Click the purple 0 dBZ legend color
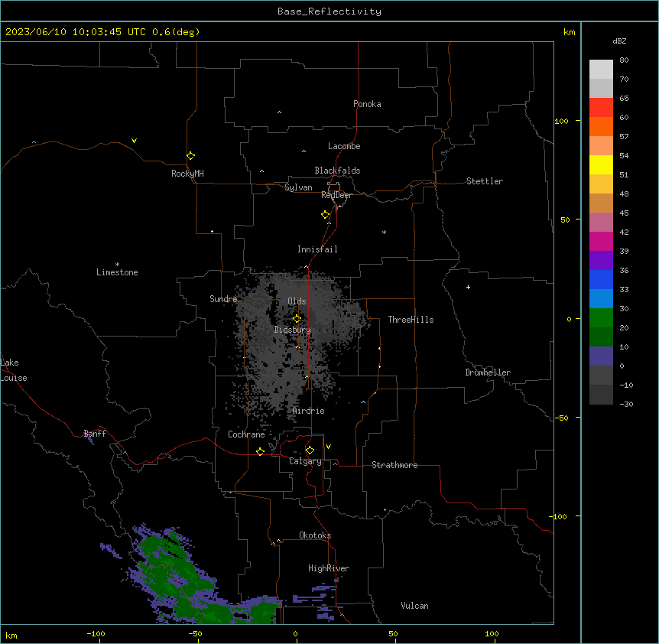 [601, 356]
